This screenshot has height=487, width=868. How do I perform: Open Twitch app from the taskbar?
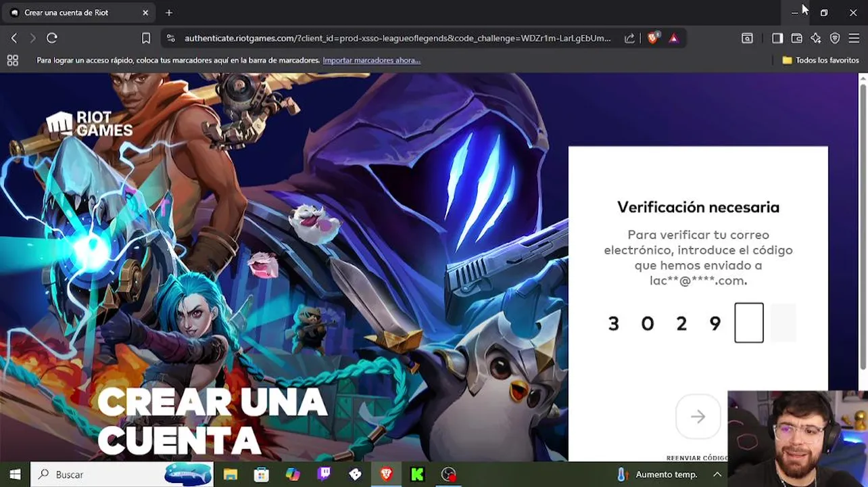(x=324, y=474)
